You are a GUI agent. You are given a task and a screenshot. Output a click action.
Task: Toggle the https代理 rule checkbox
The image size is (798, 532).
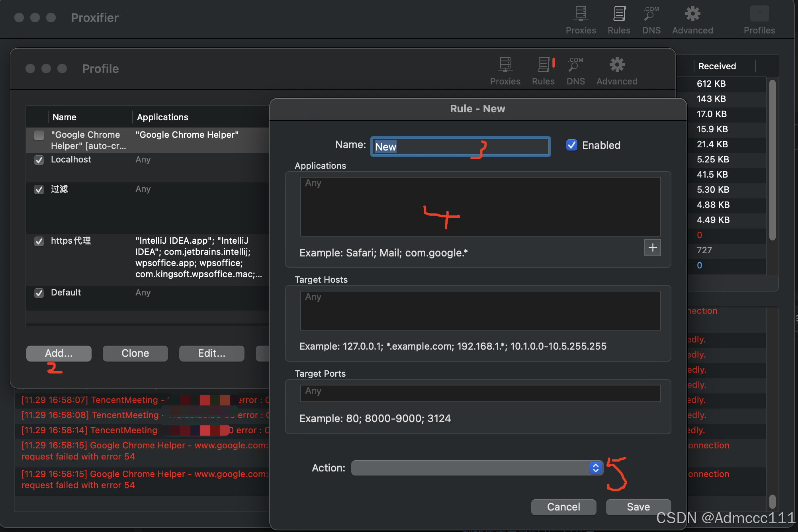pyautogui.click(x=39, y=241)
